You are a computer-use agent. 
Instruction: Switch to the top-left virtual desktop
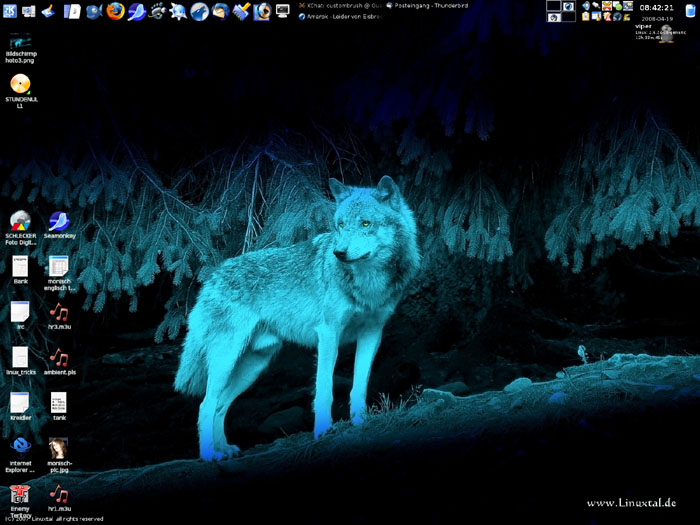pyautogui.click(x=553, y=6)
